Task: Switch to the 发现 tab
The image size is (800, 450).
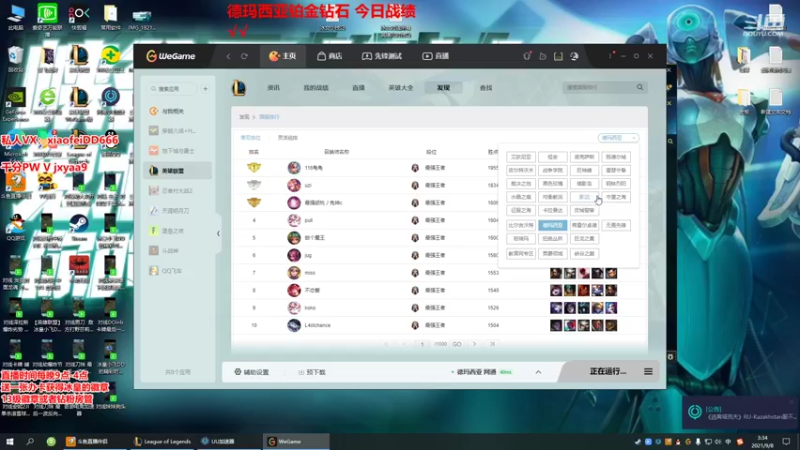Action: [443, 88]
